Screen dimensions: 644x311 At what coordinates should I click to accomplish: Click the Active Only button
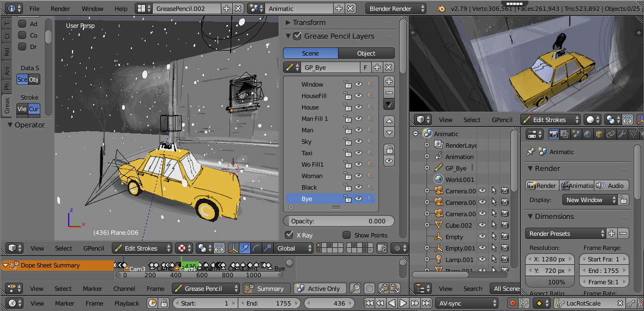(320, 289)
